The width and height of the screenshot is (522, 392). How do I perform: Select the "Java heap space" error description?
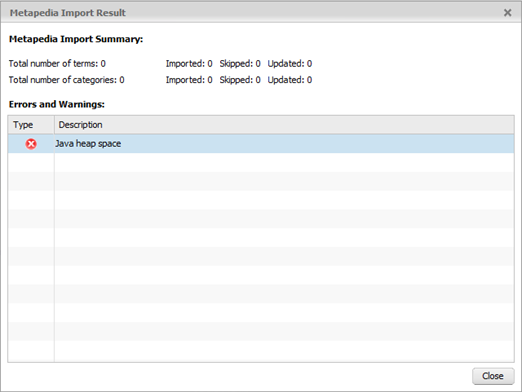pos(88,144)
